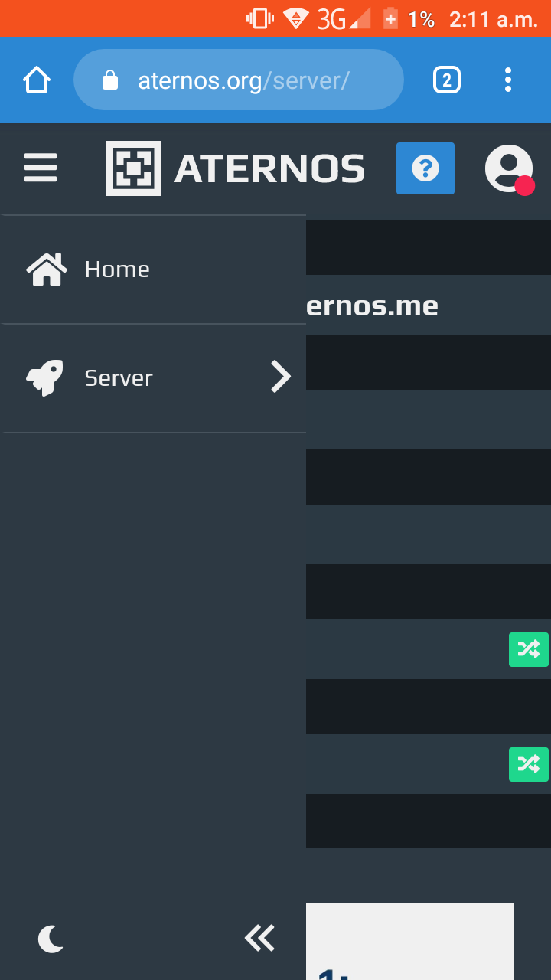Click the Home house icon

tap(47, 269)
